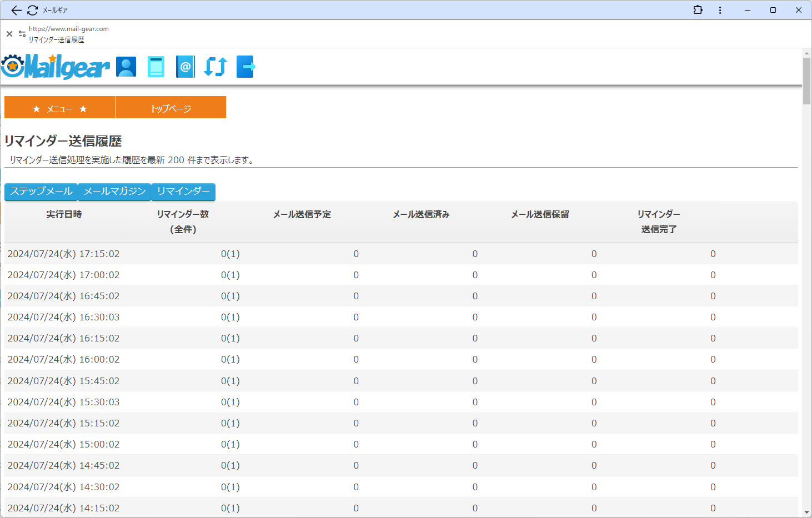Go to トップページ

(x=171, y=107)
